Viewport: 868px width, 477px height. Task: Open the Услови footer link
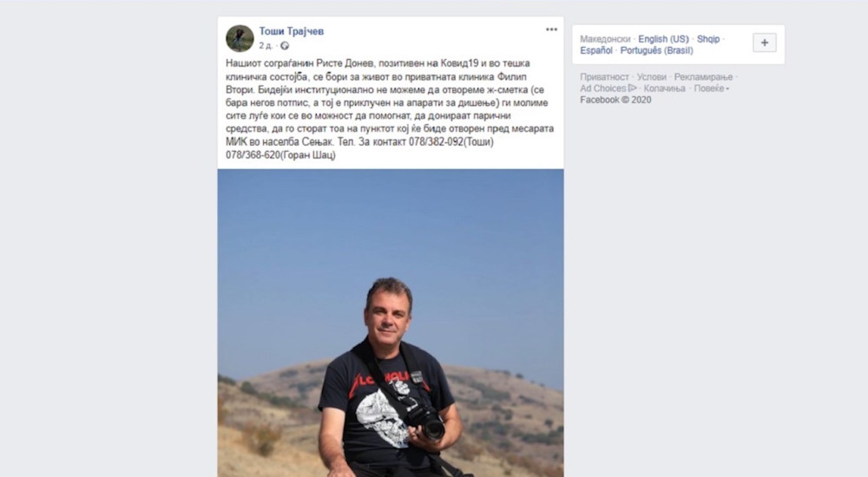coord(652,77)
